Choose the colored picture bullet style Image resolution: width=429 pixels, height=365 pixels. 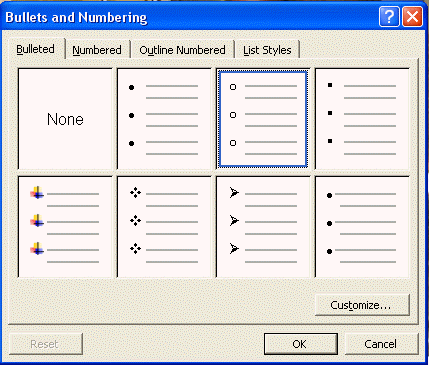[x=65, y=227]
